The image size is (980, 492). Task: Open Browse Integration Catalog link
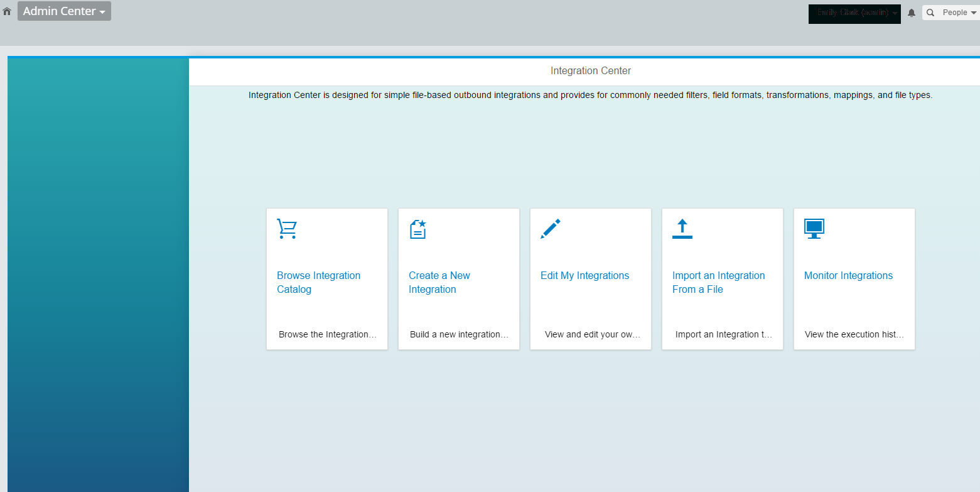(x=319, y=282)
